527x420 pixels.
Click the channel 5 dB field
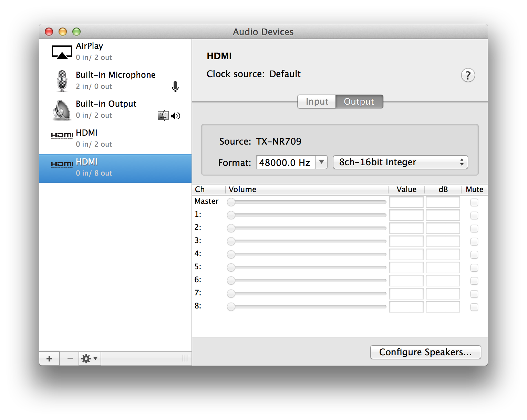[x=443, y=267]
